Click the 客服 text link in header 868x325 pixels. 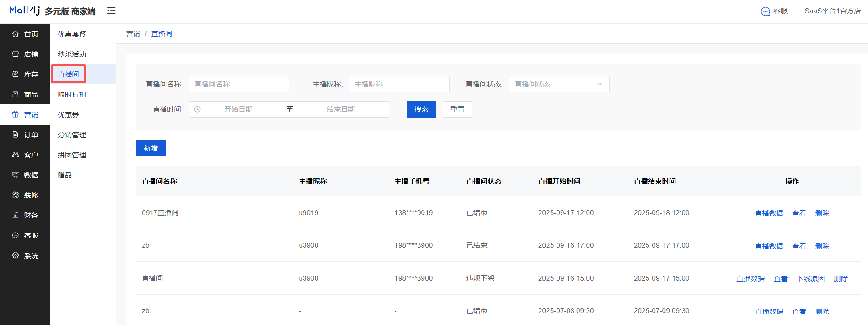tap(780, 11)
